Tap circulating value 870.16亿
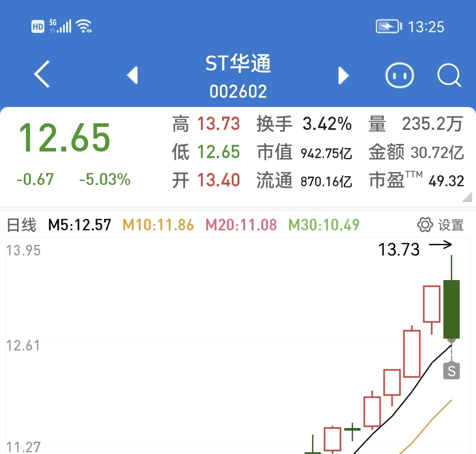Screen dimensions: 476x454 [x=326, y=181]
